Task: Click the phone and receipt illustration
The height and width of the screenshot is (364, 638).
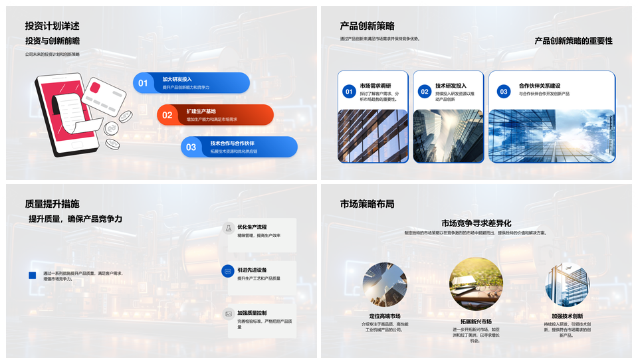Action: tap(78, 114)
